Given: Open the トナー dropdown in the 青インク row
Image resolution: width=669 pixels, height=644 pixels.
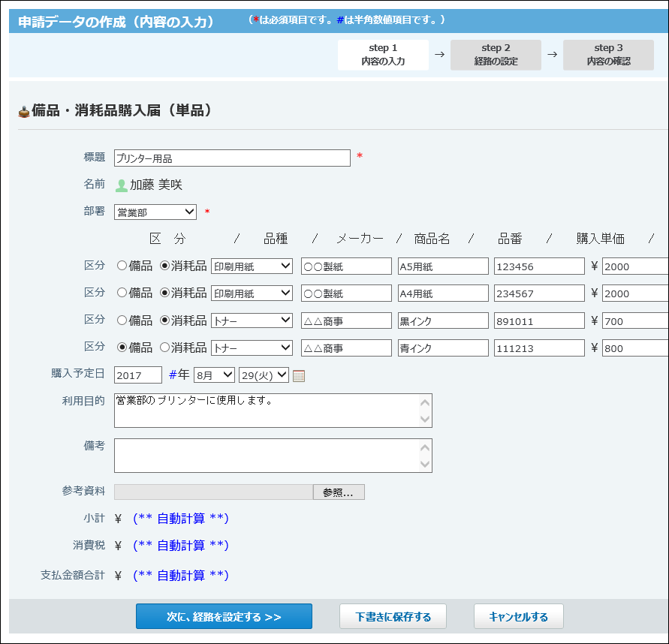Looking at the screenshot, I should click(x=252, y=348).
